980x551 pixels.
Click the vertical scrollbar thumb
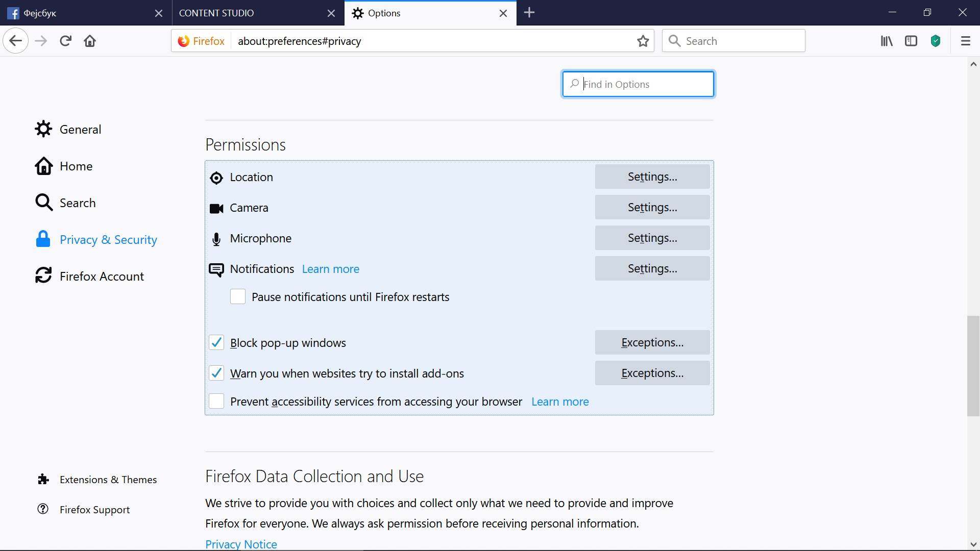(x=973, y=365)
